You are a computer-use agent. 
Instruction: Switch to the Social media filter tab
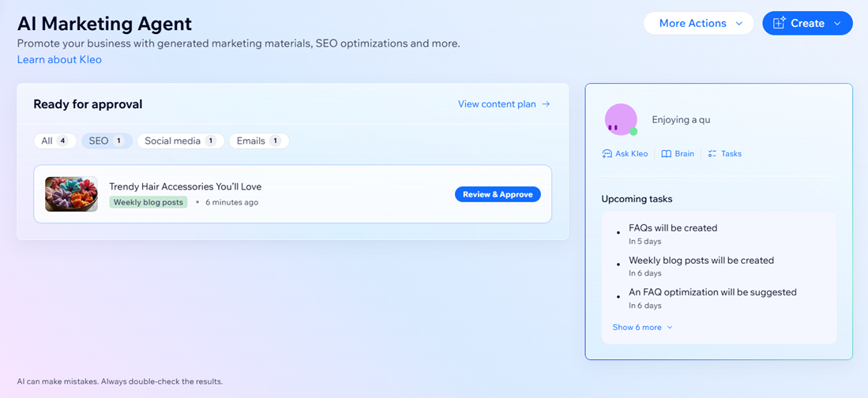180,141
